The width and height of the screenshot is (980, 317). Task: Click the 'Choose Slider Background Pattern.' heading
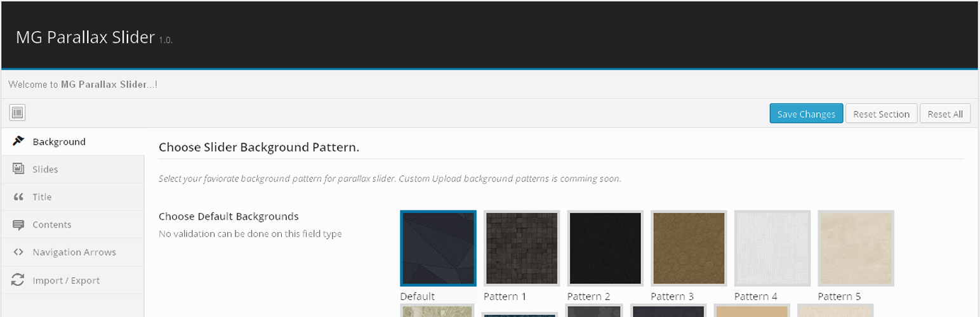259,148
